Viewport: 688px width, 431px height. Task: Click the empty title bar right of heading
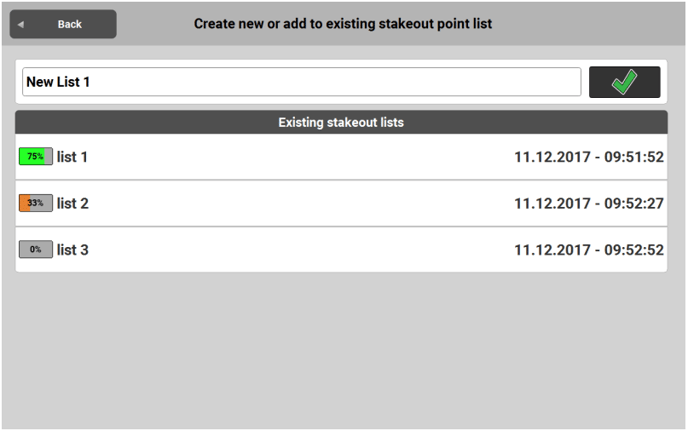pyautogui.click(x=590, y=23)
